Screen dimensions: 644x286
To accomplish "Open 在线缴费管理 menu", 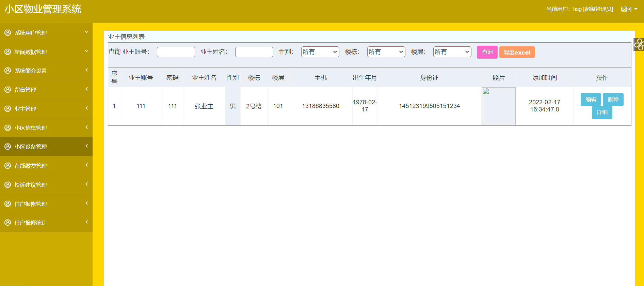I will point(46,166).
